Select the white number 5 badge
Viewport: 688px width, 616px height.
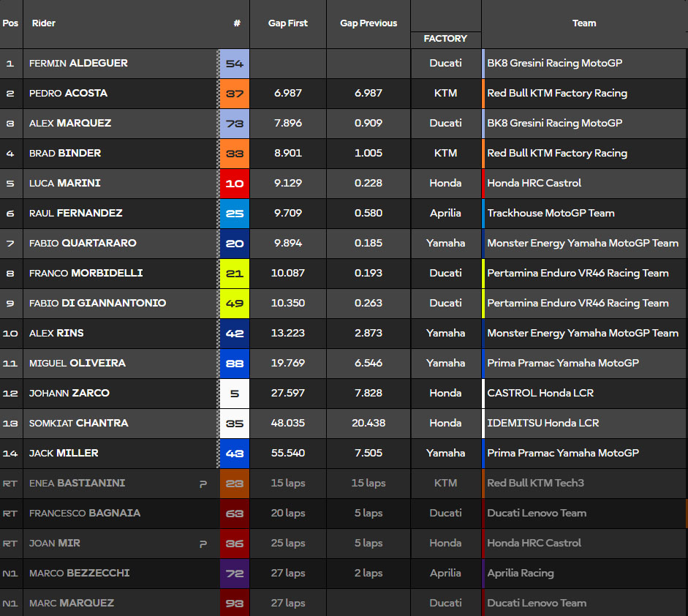coord(235,394)
